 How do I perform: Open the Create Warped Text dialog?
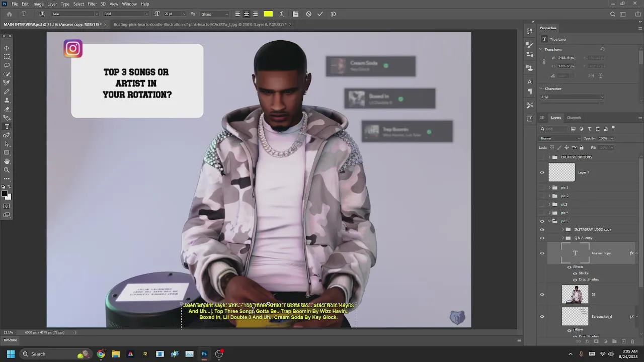[x=281, y=14]
